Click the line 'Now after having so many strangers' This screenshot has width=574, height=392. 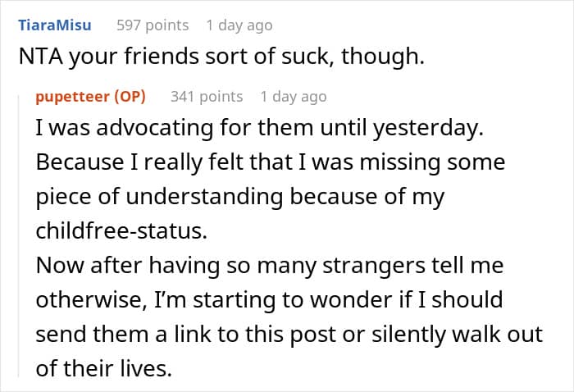(x=270, y=265)
